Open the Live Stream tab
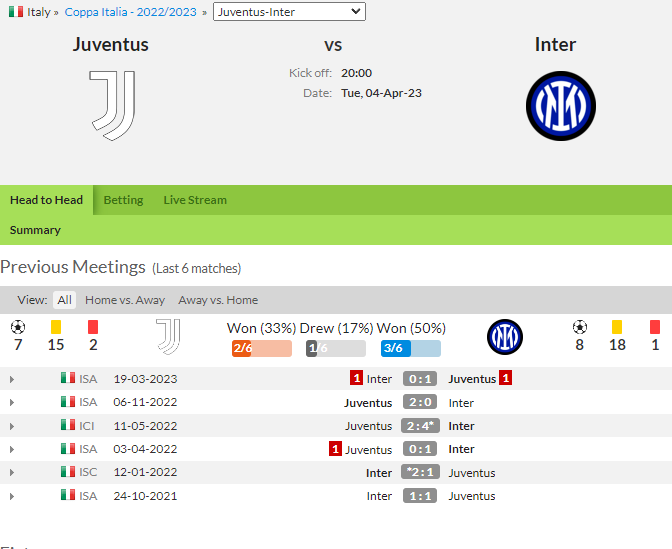 point(195,200)
